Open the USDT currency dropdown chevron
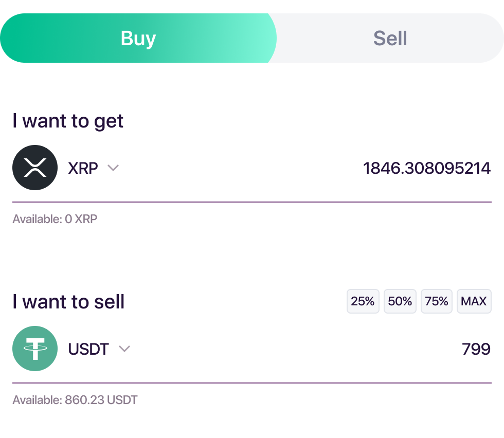504x438 pixels. coord(124,349)
